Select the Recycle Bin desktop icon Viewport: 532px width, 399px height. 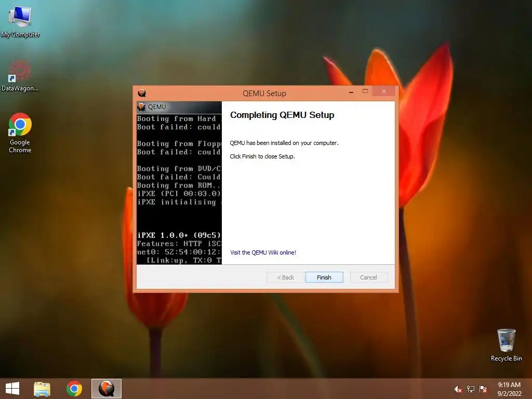coord(506,345)
